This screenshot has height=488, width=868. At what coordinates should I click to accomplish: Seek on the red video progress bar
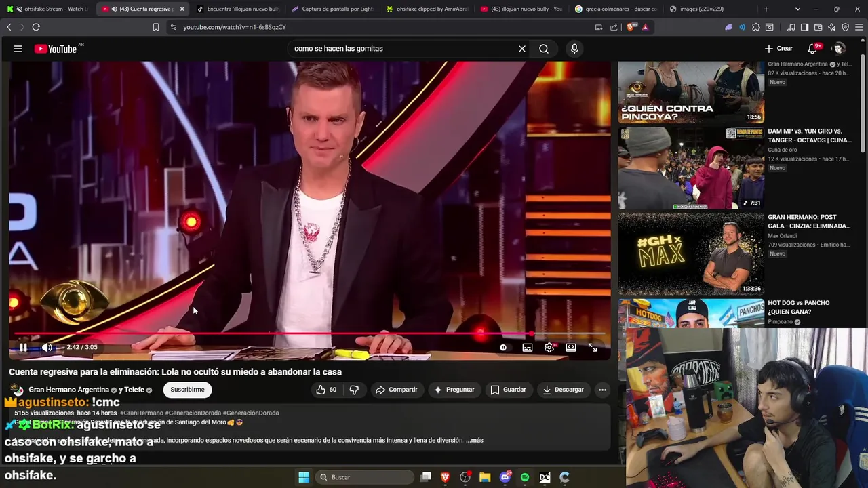(x=309, y=334)
